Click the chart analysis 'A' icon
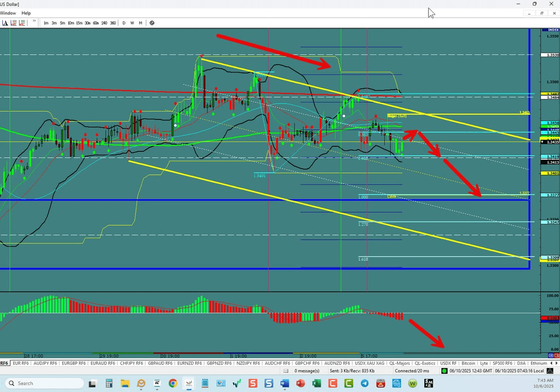Viewport: 560px width, 392px height. coord(5,22)
